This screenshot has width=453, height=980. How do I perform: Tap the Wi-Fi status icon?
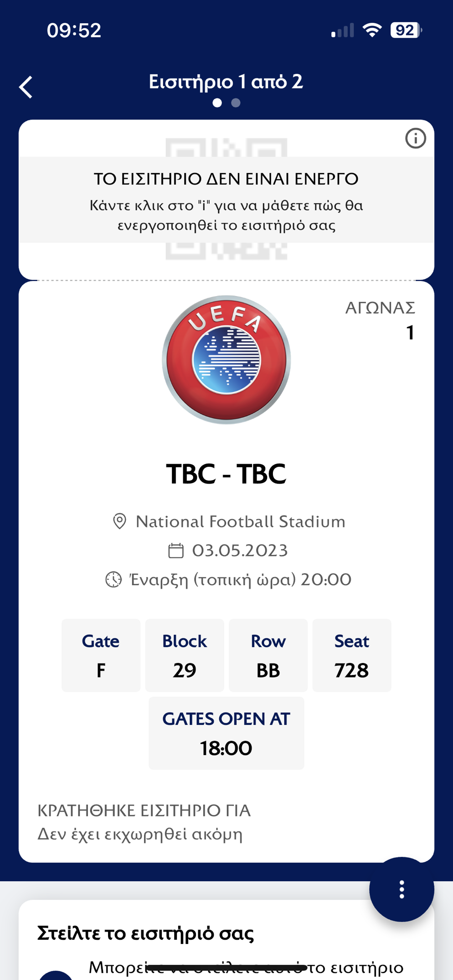click(372, 31)
